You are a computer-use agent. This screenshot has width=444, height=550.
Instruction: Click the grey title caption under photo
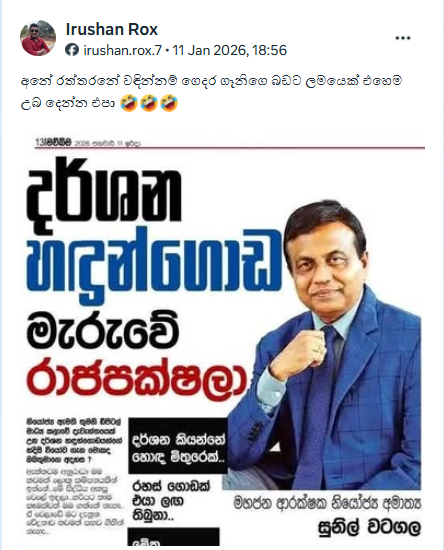pos(327,504)
